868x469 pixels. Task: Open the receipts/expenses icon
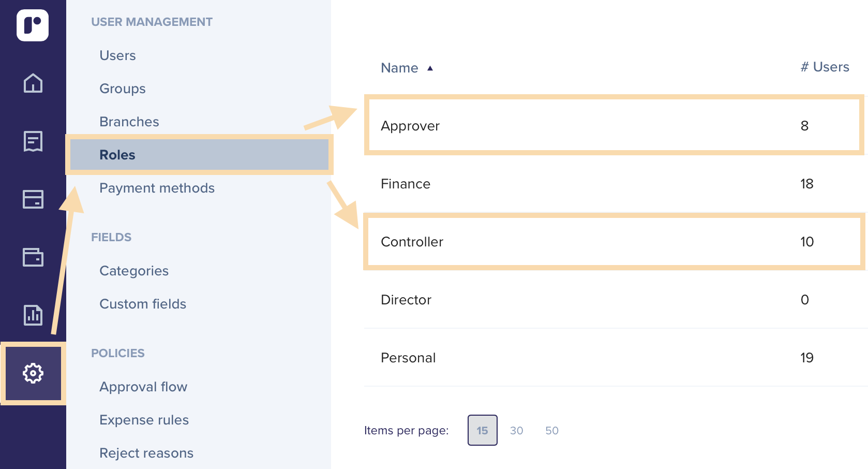click(x=33, y=141)
